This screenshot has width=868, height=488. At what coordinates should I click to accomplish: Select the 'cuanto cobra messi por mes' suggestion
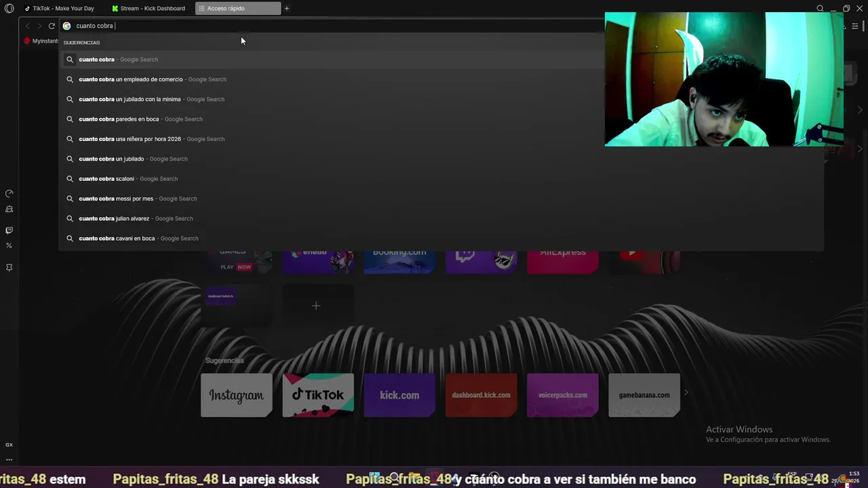[441, 199]
